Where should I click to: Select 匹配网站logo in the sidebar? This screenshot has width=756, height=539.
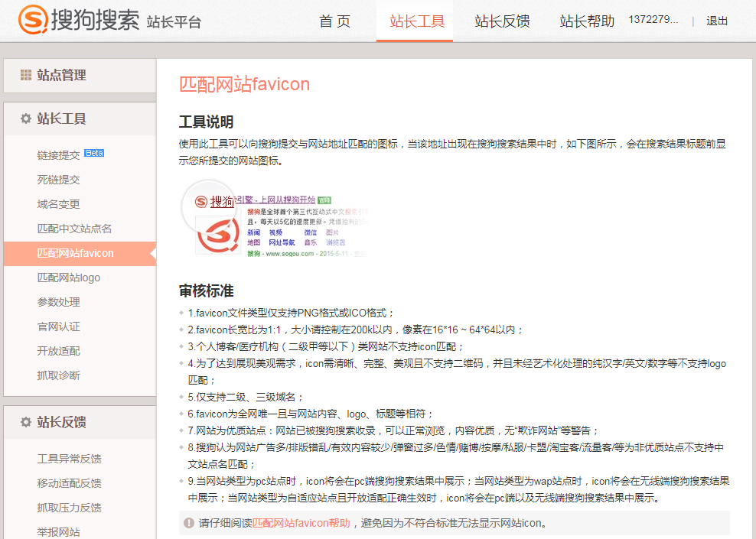coord(69,278)
